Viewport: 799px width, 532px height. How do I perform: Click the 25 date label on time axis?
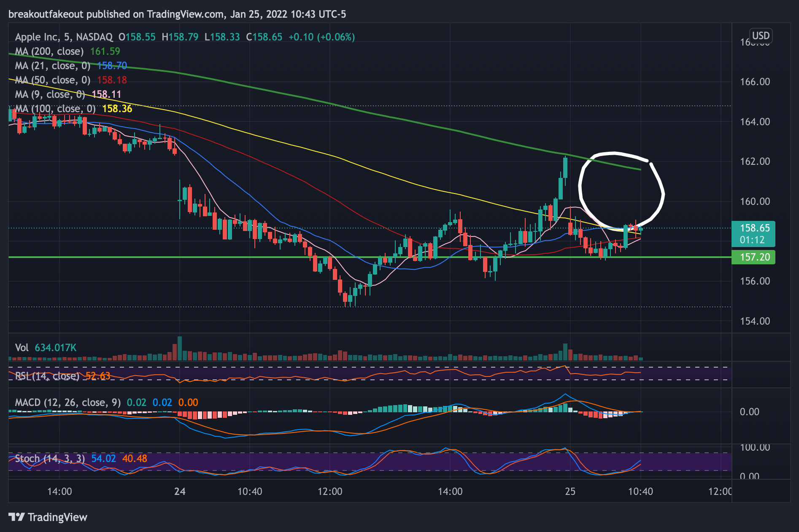coord(570,492)
